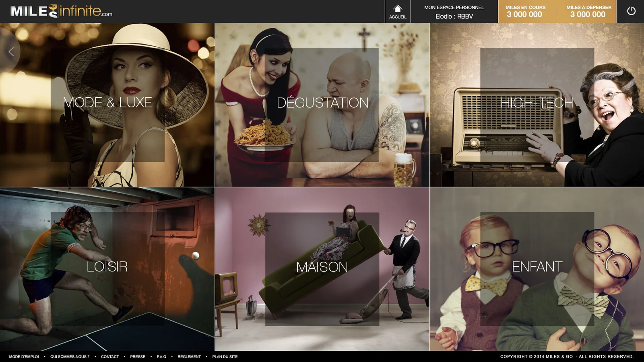Click the Accueil home icon

(398, 11)
